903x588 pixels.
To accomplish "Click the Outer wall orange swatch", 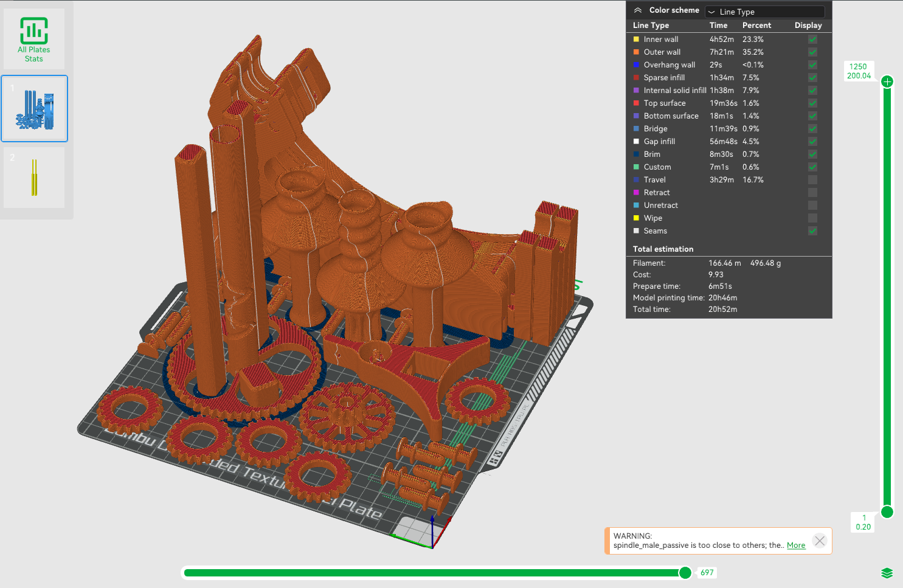I will 636,52.
